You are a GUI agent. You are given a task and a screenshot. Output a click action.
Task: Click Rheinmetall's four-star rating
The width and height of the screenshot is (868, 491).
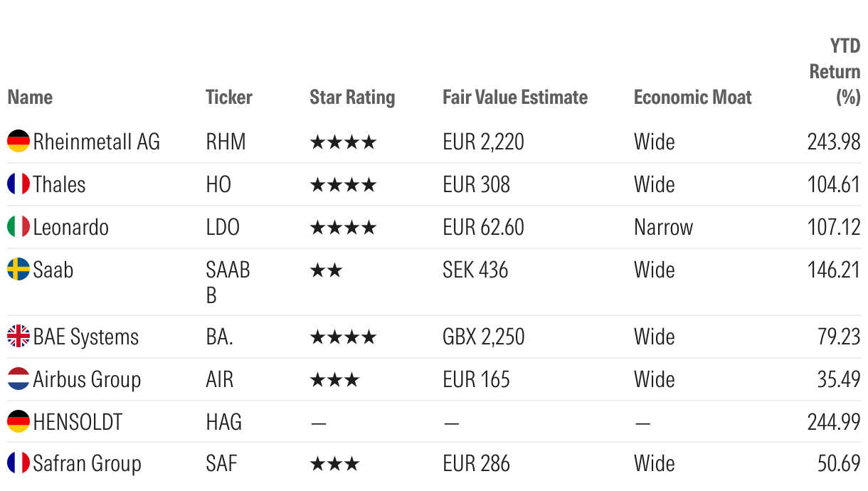pos(343,142)
